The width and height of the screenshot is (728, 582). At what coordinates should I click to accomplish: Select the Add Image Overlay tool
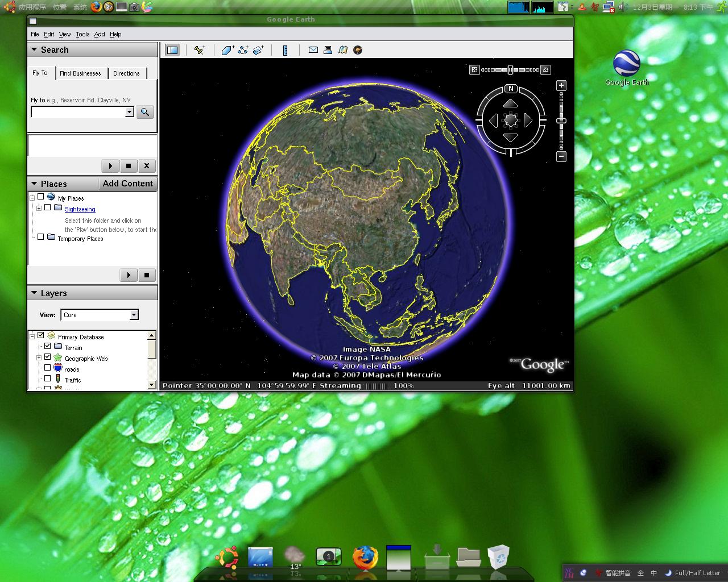(258, 50)
